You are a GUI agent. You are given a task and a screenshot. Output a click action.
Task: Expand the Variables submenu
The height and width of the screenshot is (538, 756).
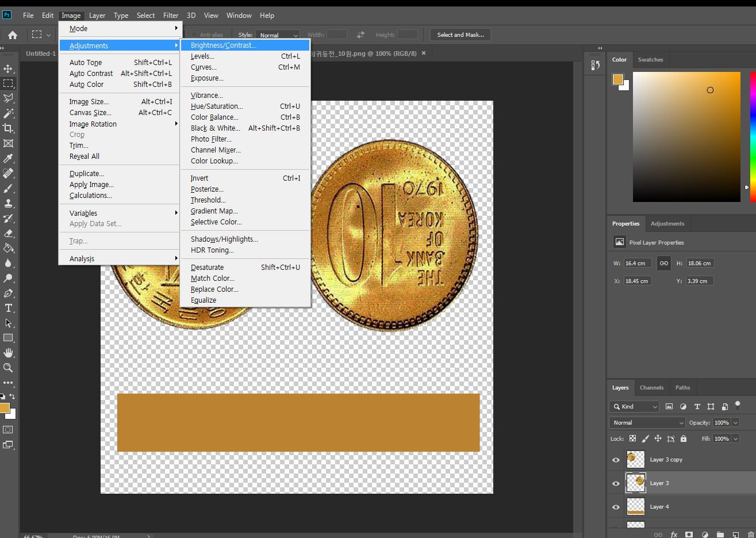121,213
